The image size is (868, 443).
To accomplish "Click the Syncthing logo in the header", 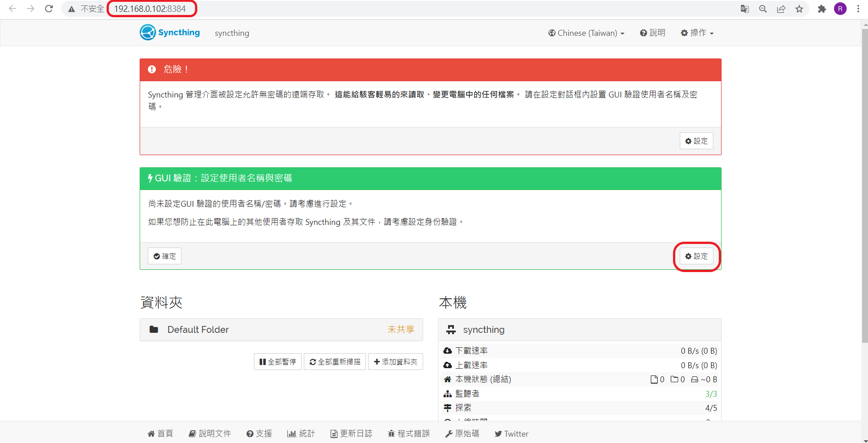I will pos(170,33).
